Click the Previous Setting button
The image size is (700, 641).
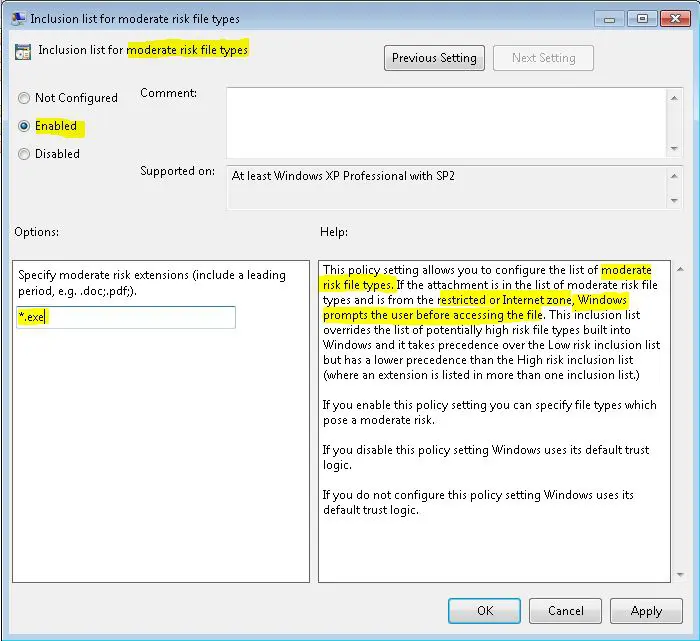point(434,58)
